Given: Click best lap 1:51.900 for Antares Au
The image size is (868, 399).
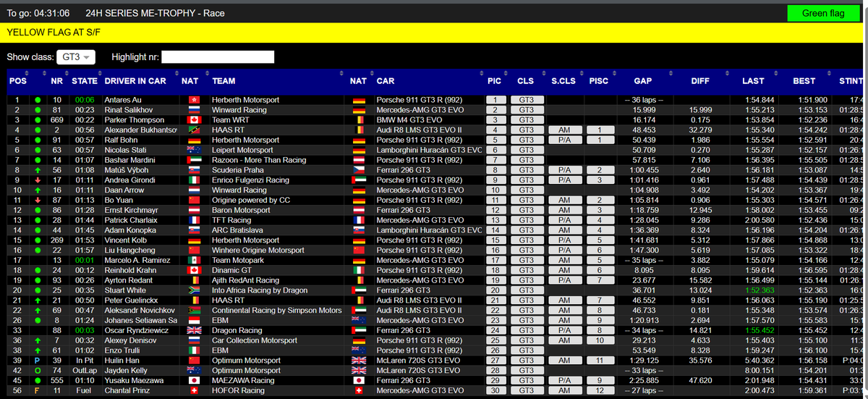Looking at the screenshot, I should 812,100.
